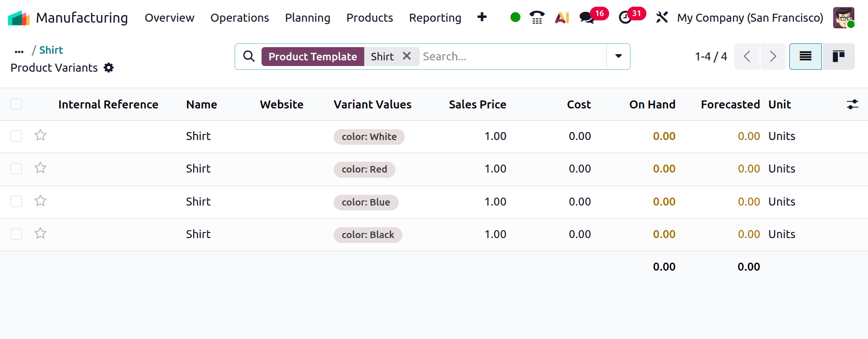Click on-hand 0.00 in Blue row
Viewport: 868px width, 339px height.
664,202
